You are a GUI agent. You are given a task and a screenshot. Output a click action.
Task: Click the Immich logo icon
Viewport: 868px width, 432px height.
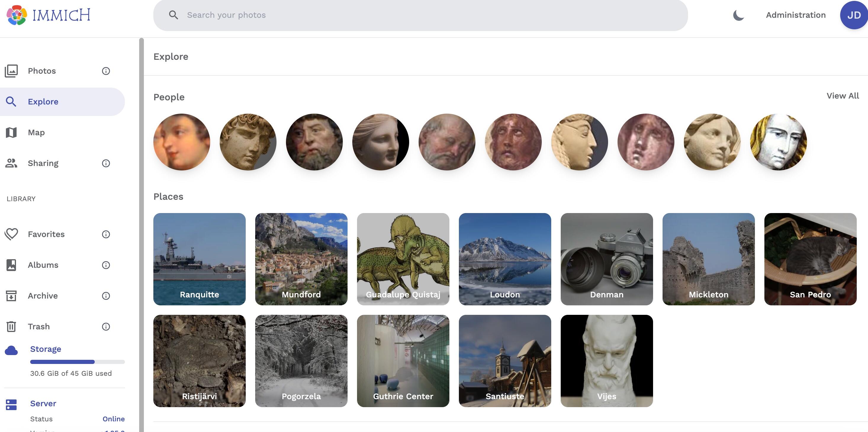pyautogui.click(x=17, y=15)
